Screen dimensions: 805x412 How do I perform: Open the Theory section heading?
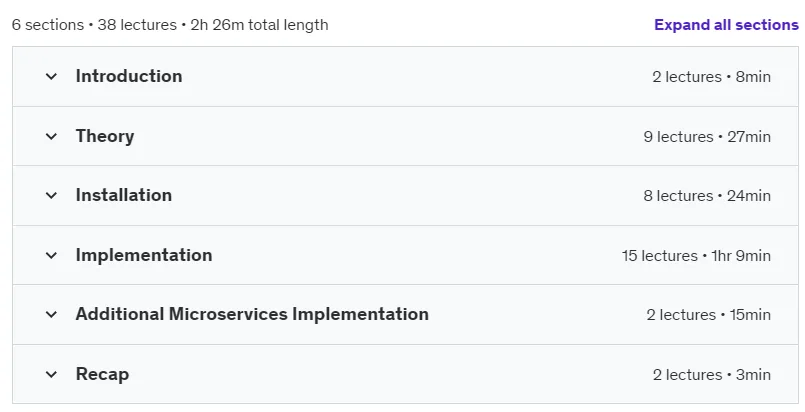click(105, 136)
